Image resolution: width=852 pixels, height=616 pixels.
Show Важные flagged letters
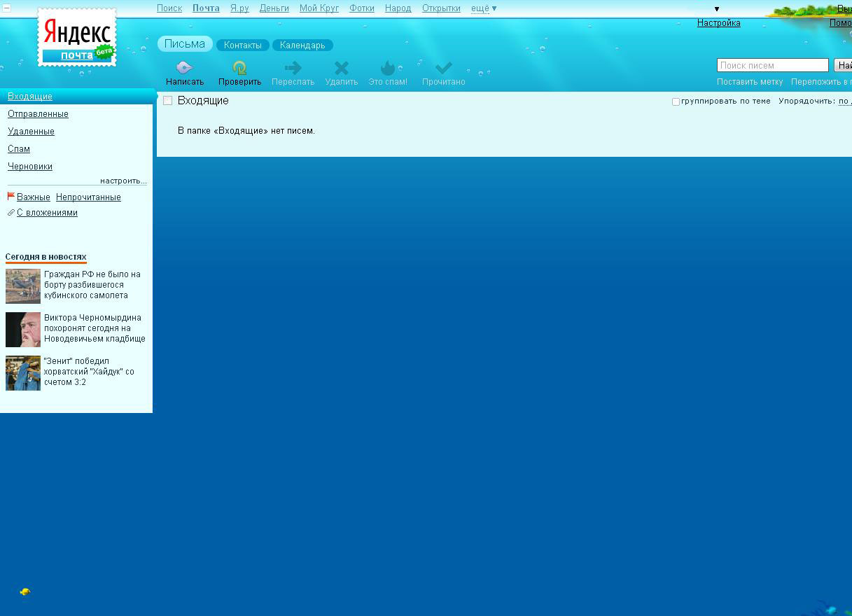(x=34, y=197)
